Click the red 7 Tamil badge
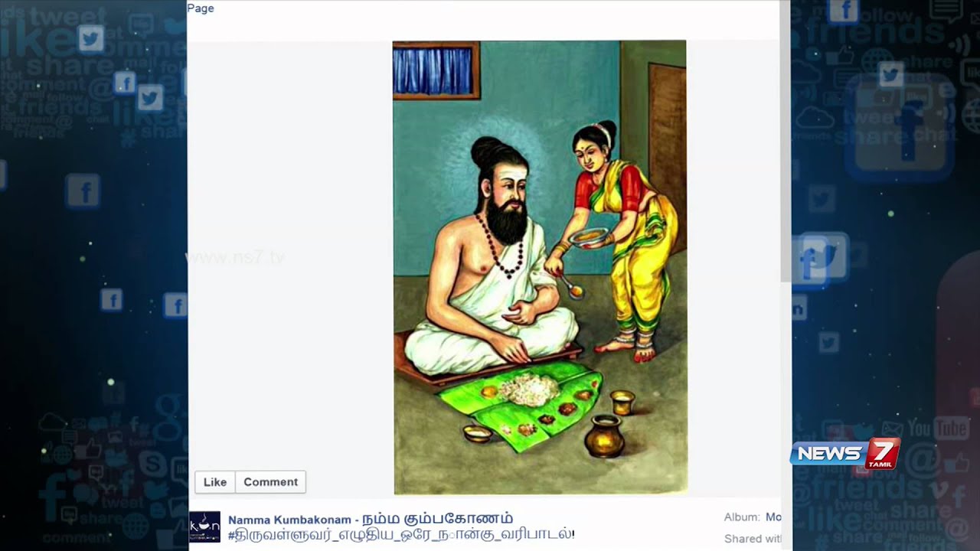Viewport: 980px width, 551px height. tap(880, 453)
